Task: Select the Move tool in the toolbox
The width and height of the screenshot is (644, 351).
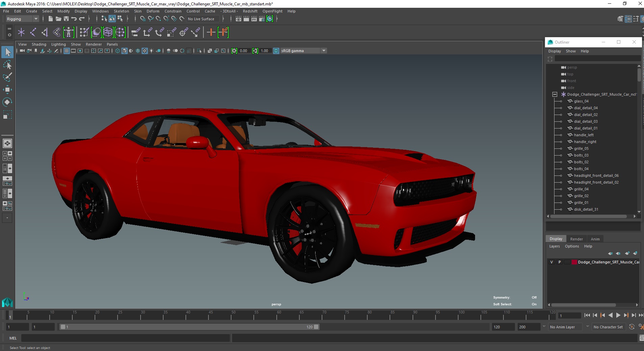Action: 7,90
